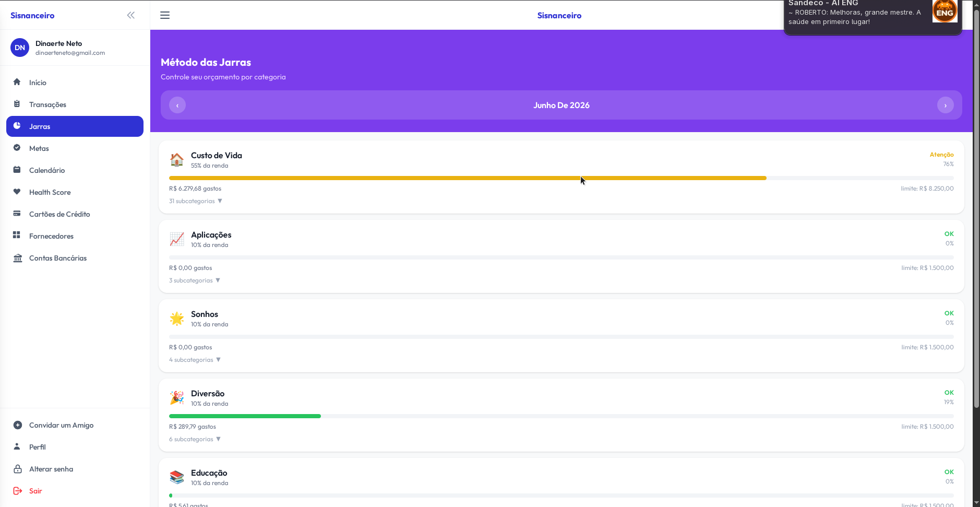Open Transações in the sidebar
Image resolution: width=980 pixels, height=507 pixels.
coord(75,104)
